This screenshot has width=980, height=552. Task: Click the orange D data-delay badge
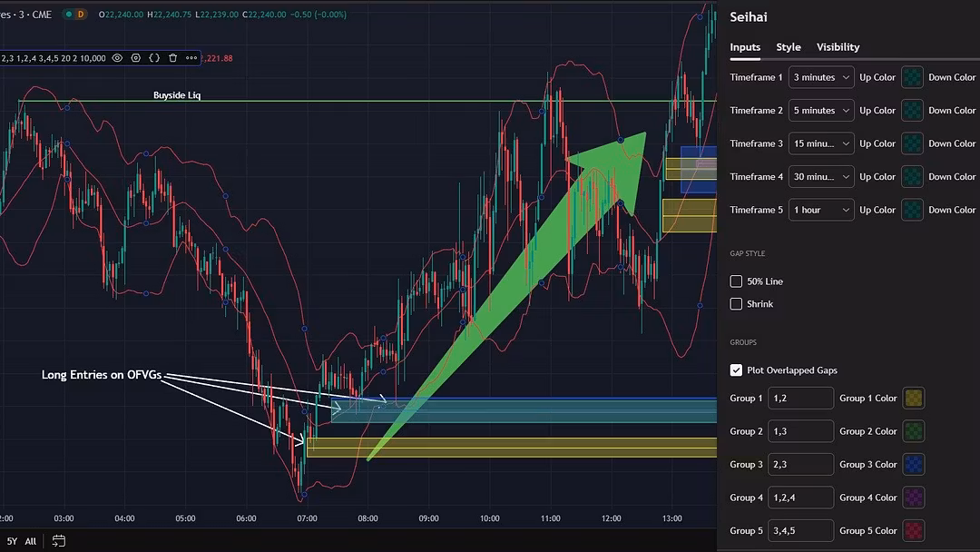tap(81, 15)
